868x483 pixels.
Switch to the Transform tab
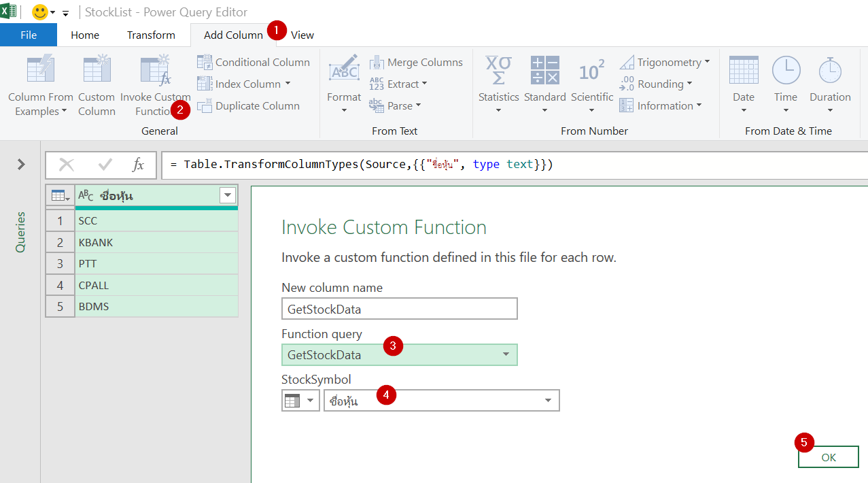click(x=150, y=35)
